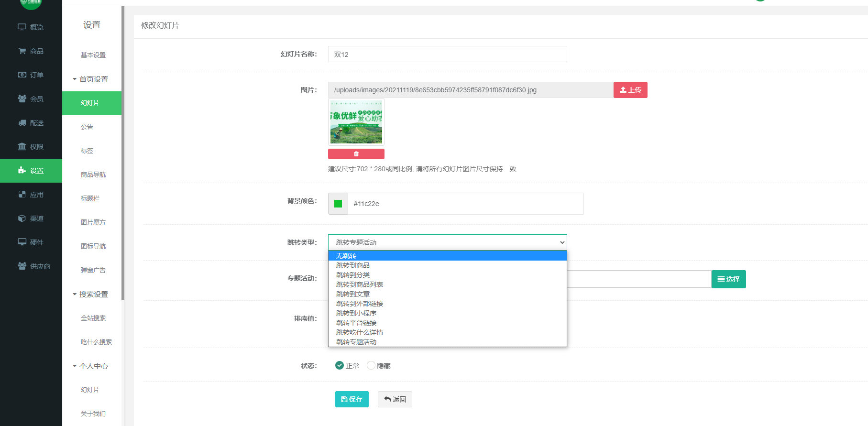This screenshot has width=868, height=426.
Task: Open 幻灯片 under 个人中心
Action: point(90,390)
